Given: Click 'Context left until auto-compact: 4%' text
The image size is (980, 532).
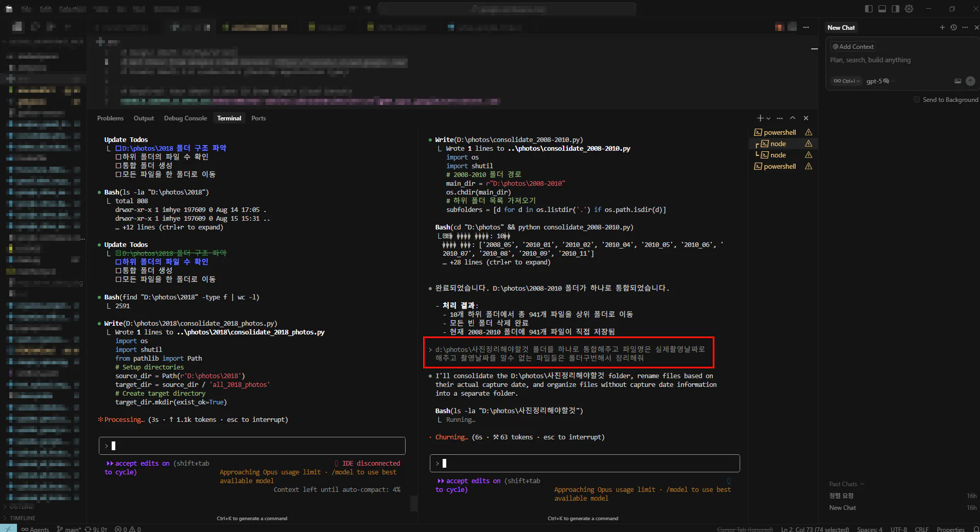Looking at the screenshot, I should tap(337, 490).
